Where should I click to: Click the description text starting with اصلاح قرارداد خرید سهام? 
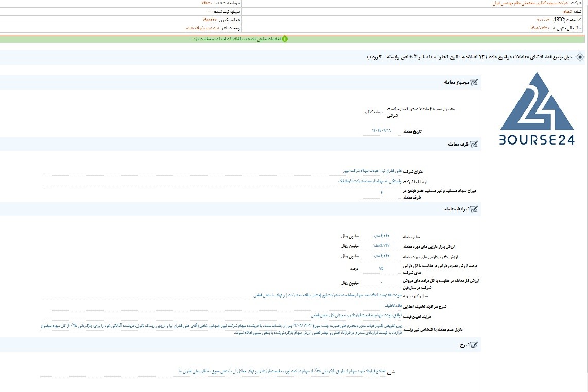[x=282, y=371]
